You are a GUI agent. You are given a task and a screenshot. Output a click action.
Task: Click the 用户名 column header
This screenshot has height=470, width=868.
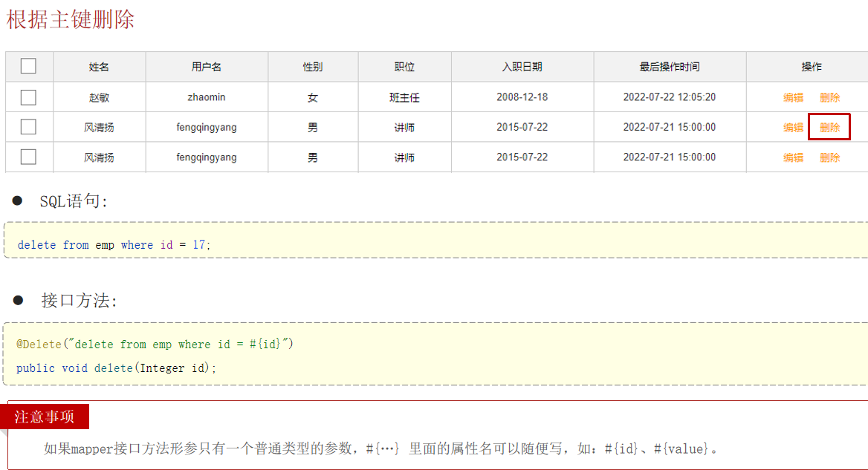207,67
